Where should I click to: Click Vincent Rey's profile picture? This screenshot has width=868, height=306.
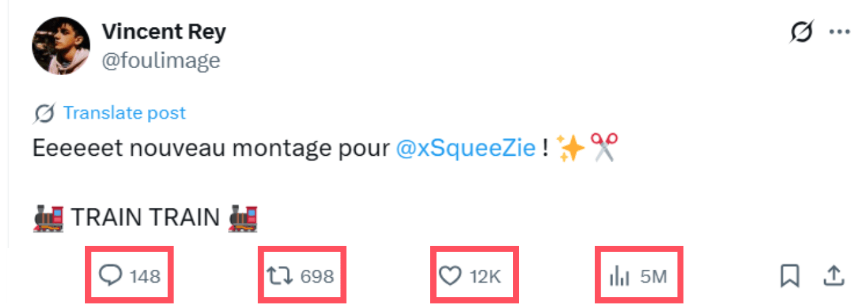pos(61,46)
